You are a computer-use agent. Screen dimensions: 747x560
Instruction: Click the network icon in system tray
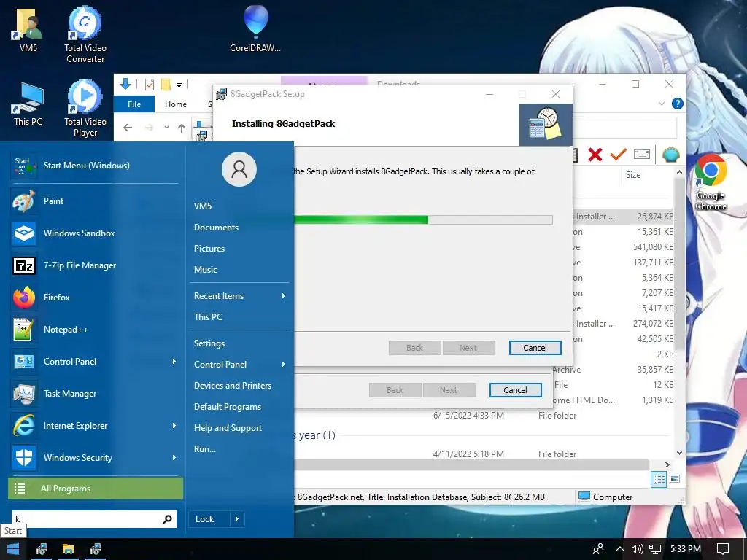tap(656, 550)
